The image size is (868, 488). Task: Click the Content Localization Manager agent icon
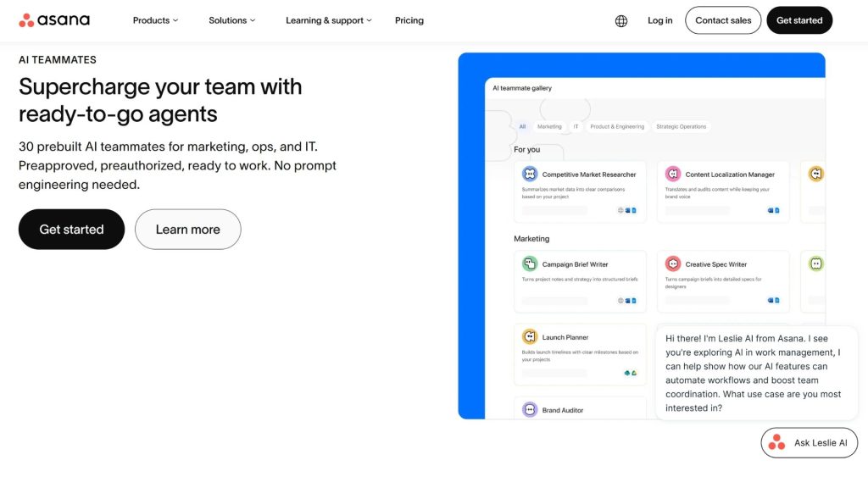tap(672, 174)
